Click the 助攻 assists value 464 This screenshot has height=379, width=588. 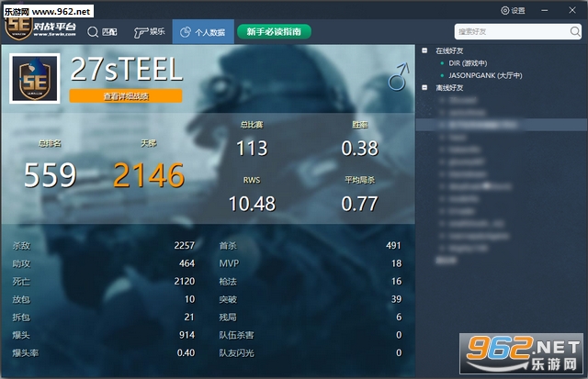point(187,263)
